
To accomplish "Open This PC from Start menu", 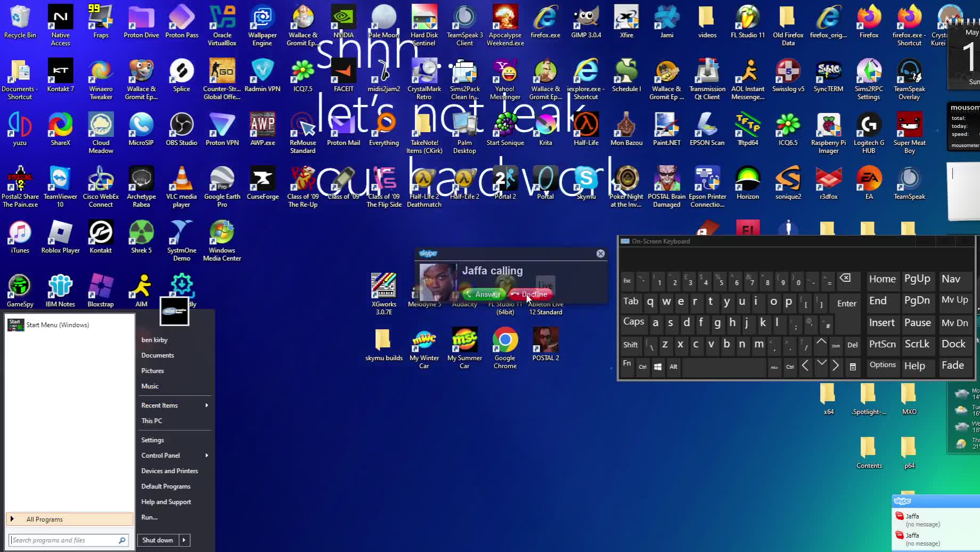I will coord(152,421).
